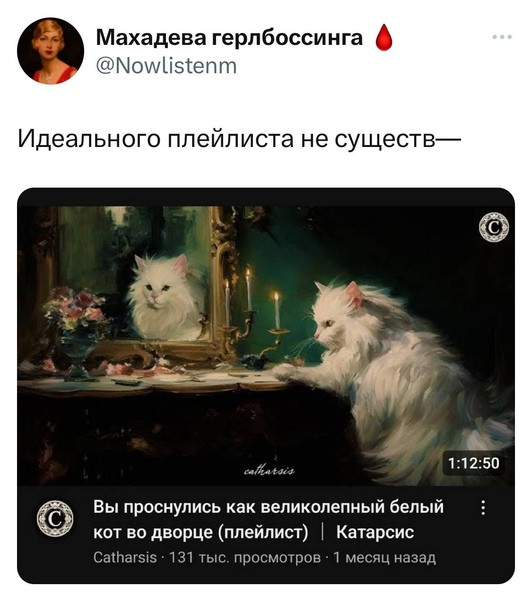Click the flower vase in the painting
Screen dimensions: 532x604
(x=76, y=331)
